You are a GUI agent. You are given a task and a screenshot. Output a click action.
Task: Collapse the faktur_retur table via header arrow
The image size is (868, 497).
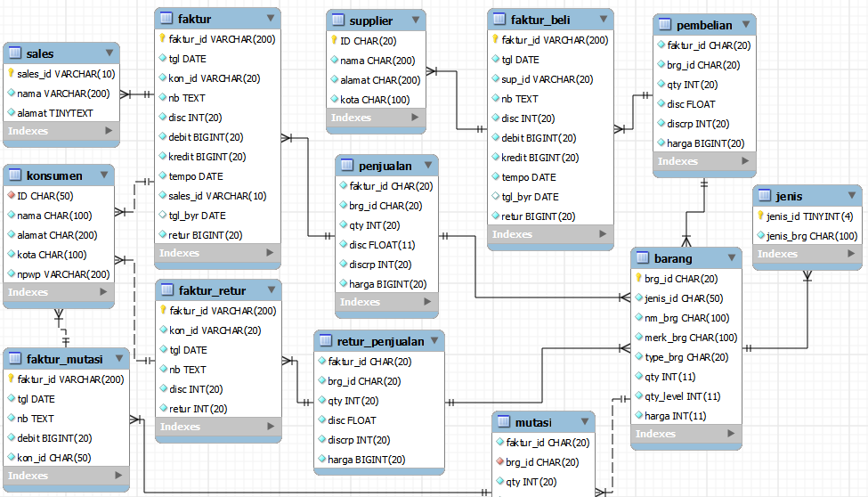click(268, 290)
